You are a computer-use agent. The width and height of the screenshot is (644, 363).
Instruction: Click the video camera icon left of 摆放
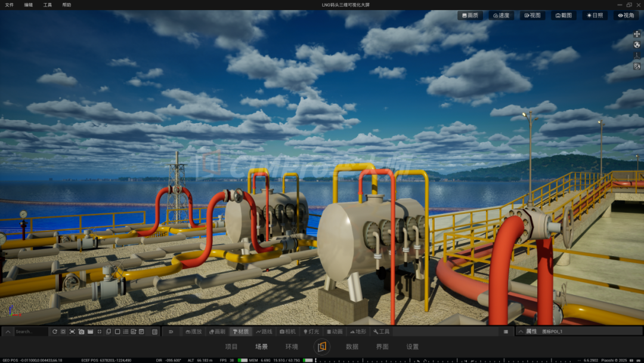tap(171, 331)
